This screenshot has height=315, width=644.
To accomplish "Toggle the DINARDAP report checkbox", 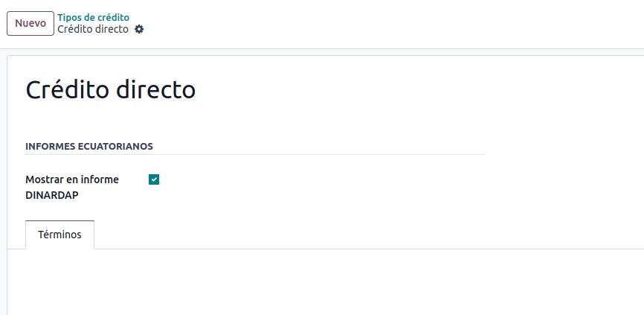I will point(154,179).
